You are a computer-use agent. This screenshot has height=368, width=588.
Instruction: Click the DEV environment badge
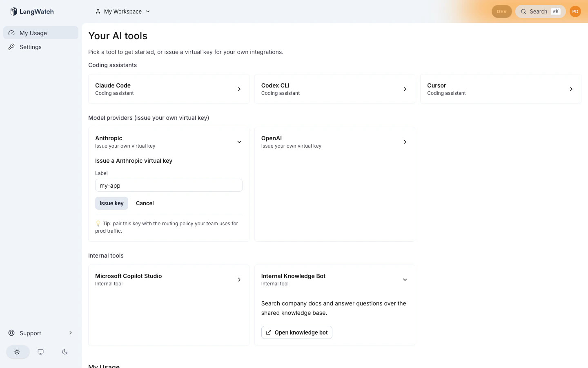(x=502, y=11)
